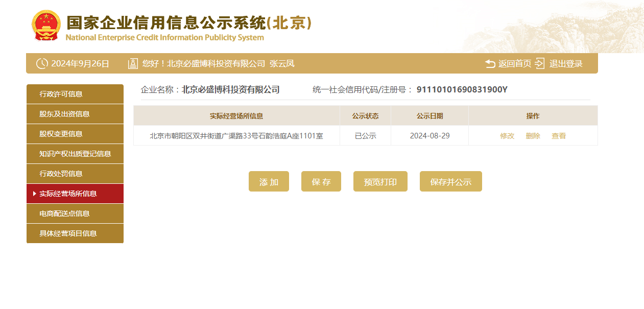
Task: Click the 公示日期 column header
Action: pyautogui.click(x=430, y=116)
